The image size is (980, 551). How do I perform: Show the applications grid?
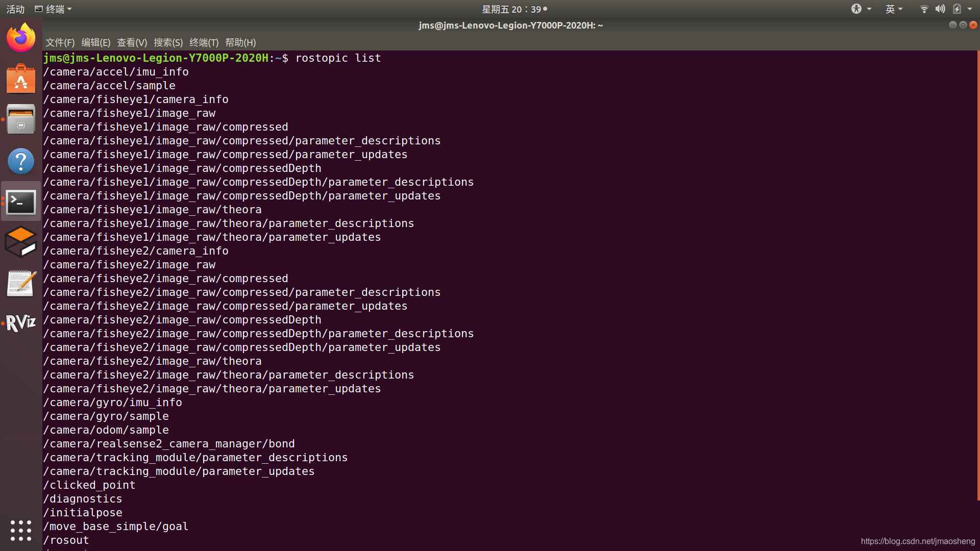[x=21, y=531]
